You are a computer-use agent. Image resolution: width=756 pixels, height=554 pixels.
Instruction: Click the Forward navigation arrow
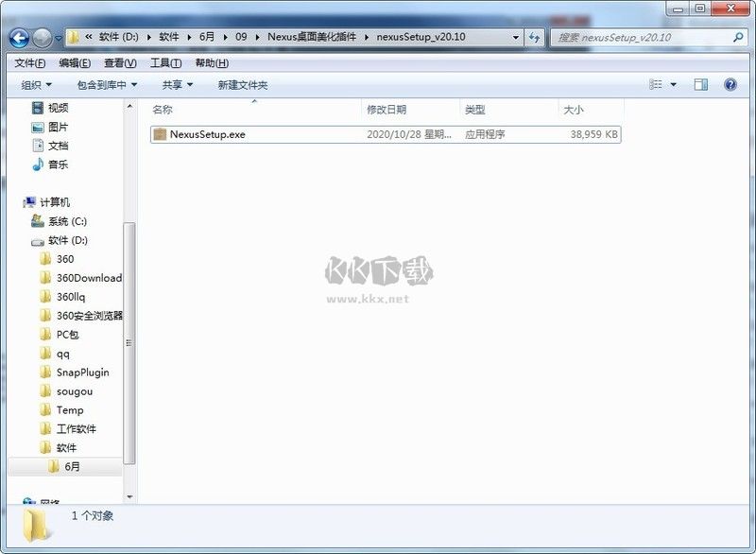[x=42, y=38]
